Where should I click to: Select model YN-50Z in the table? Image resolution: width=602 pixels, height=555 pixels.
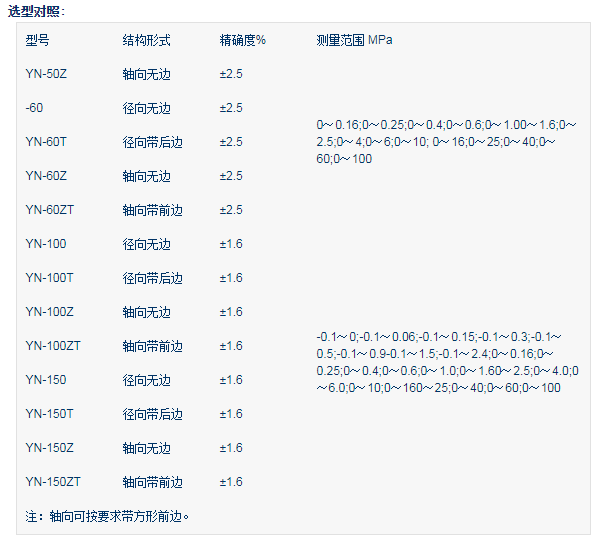click(x=46, y=74)
